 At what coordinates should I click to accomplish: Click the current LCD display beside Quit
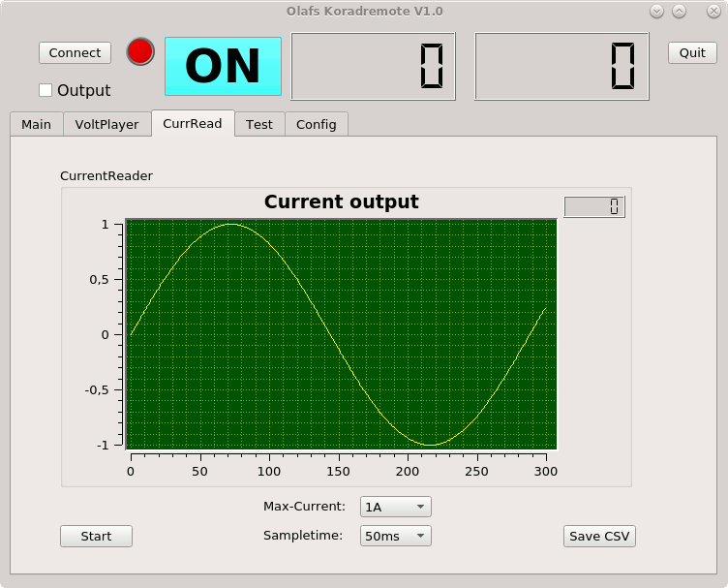(561, 66)
